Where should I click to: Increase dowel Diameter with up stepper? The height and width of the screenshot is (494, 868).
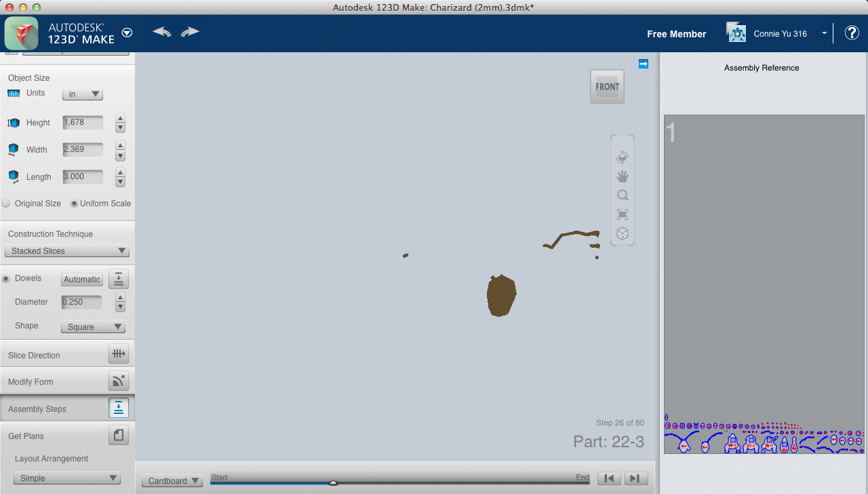120,298
